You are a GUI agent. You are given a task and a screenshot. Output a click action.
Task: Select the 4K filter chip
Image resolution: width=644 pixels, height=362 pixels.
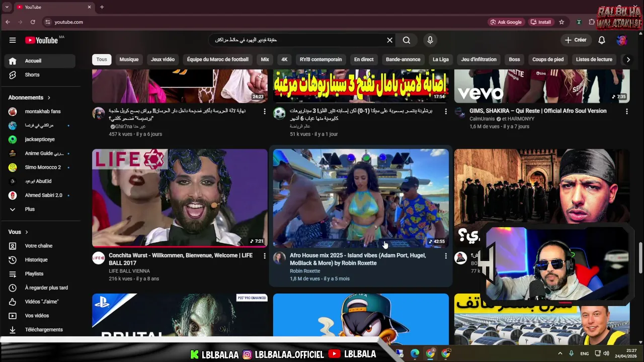click(284, 59)
